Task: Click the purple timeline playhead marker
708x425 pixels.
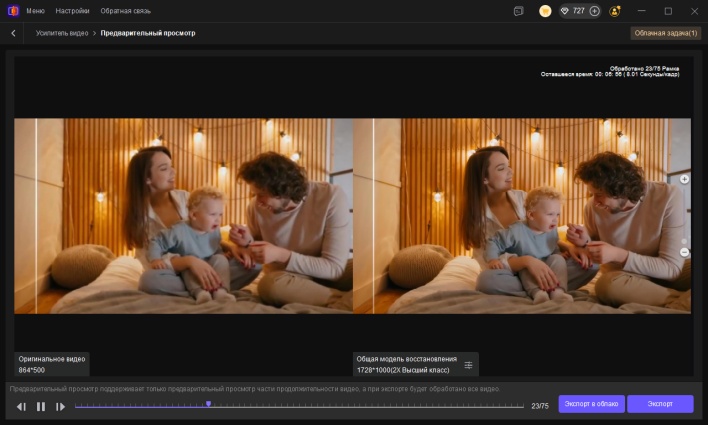Action: tap(208, 404)
